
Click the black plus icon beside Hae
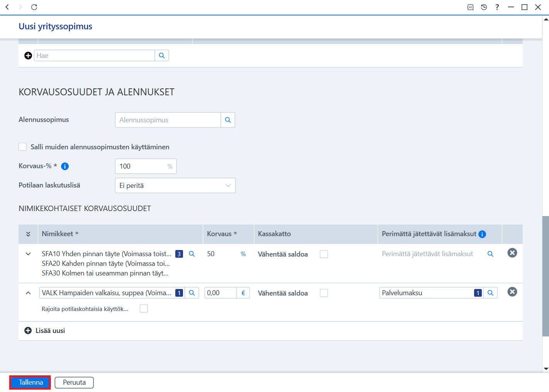tap(28, 56)
